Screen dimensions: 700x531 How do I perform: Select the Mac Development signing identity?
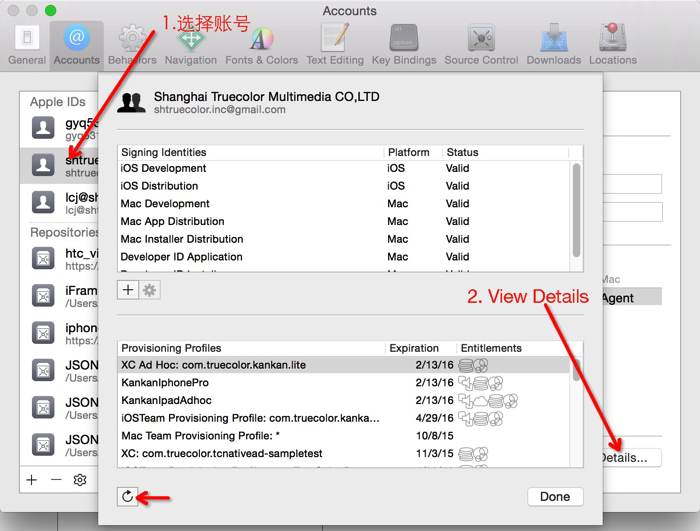[344, 204]
